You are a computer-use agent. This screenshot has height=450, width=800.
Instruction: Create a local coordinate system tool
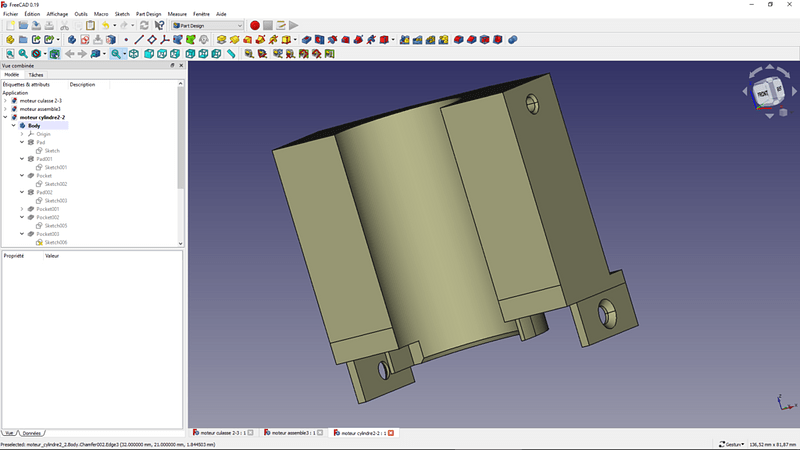[x=165, y=40]
